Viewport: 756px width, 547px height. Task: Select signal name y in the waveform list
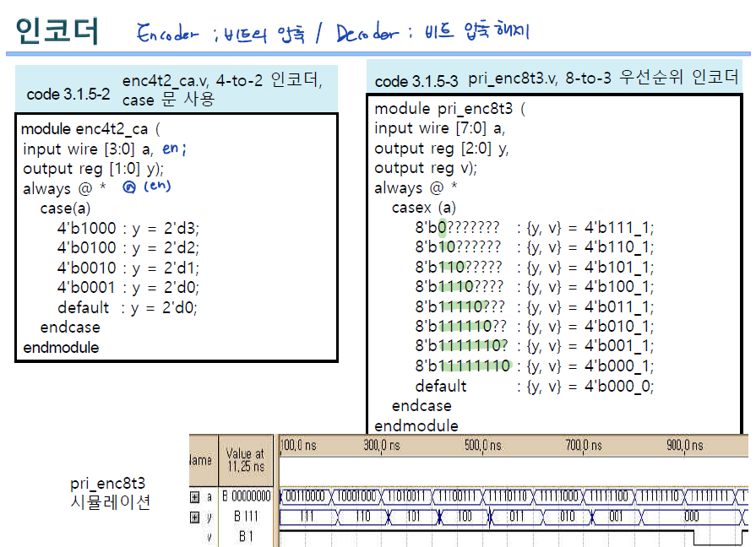click(209, 517)
